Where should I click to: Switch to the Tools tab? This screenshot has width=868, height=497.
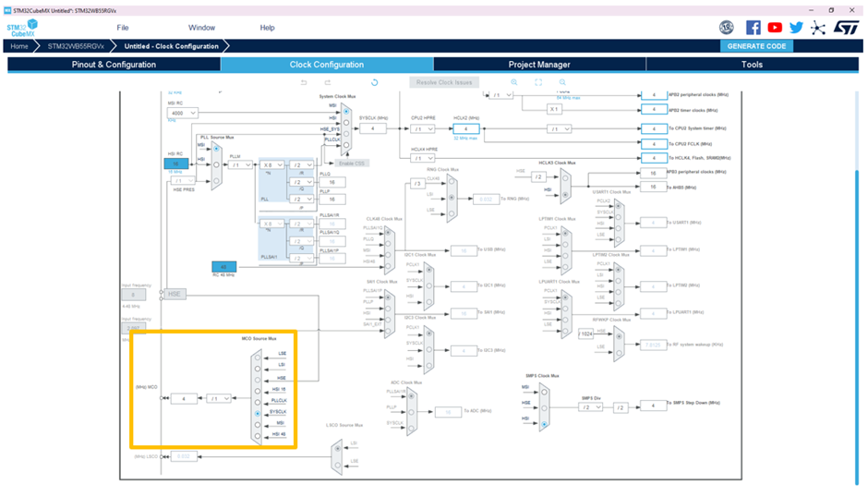point(752,65)
